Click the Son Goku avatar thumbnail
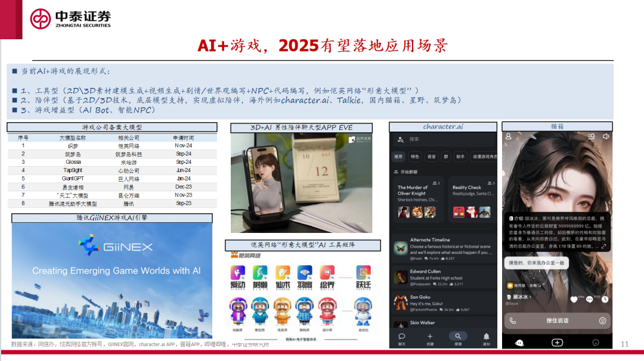 click(401, 303)
